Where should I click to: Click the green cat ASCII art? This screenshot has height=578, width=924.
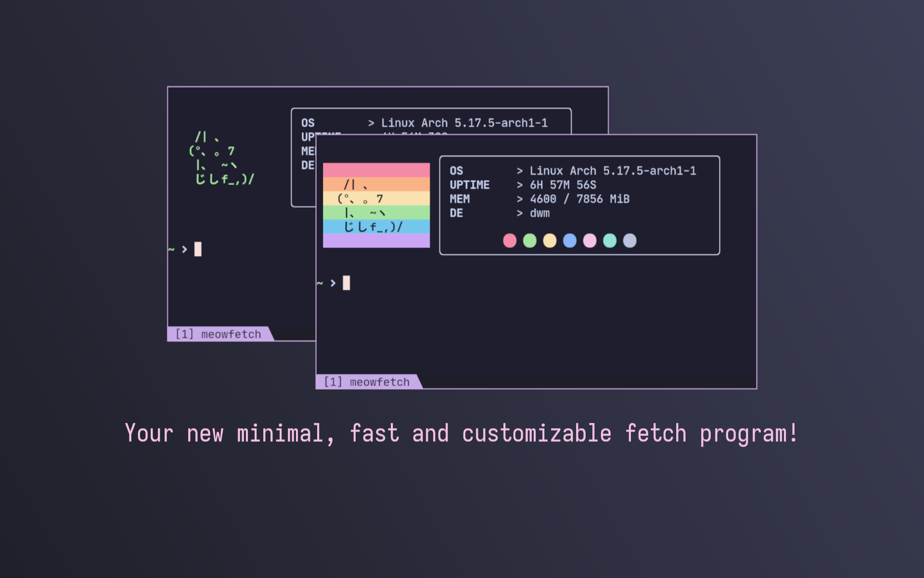(221, 159)
